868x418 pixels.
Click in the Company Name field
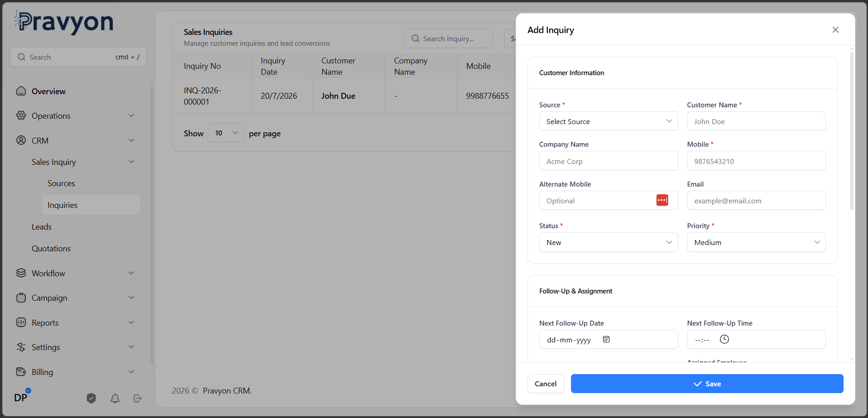coord(609,161)
